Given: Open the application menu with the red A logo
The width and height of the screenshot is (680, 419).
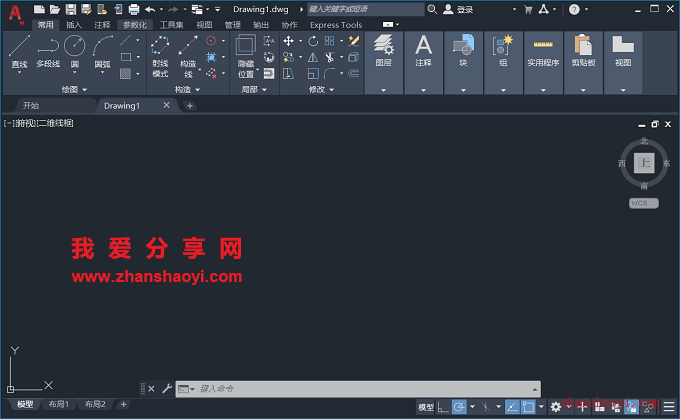Looking at the screenshot, I should [x=16, y=14].
